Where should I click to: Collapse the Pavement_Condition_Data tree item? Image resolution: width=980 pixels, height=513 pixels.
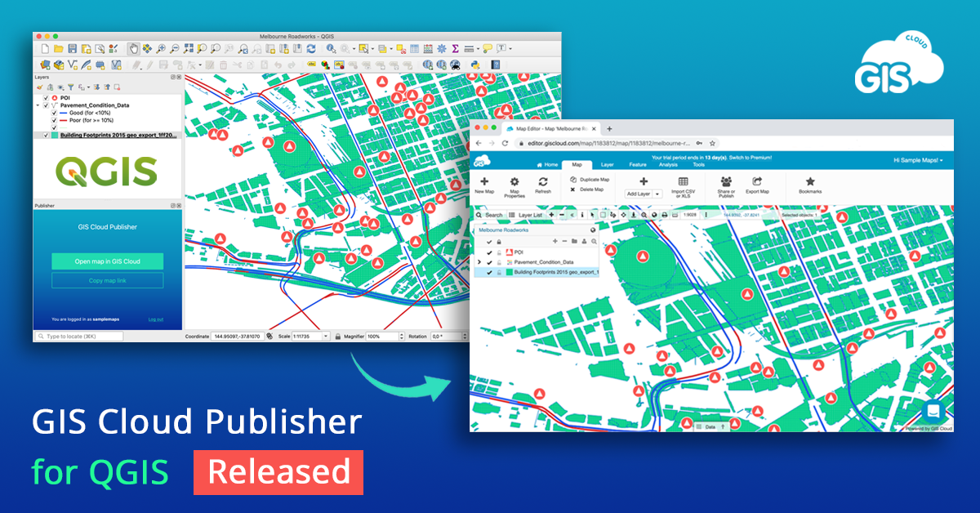click(37, 105)
